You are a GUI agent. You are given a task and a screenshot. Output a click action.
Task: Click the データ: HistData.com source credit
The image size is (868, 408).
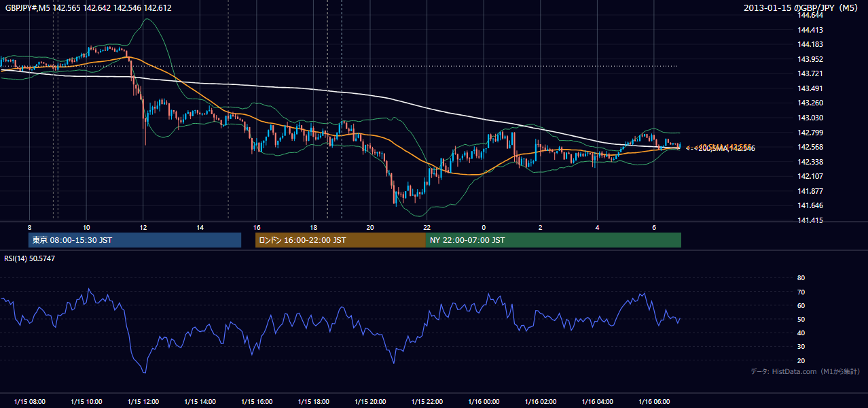tap(806, 371)
